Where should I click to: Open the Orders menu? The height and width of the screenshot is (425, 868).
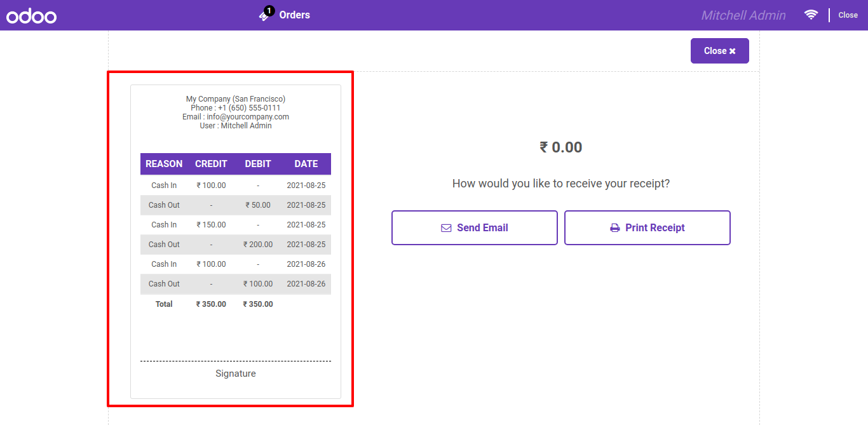(295, 15)
